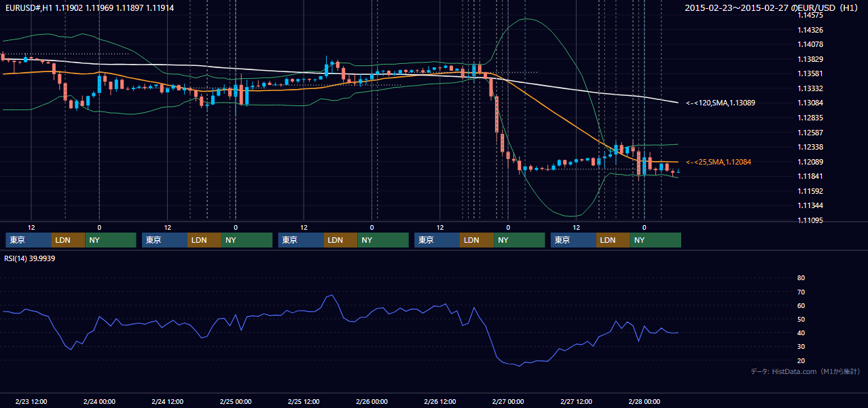Click price axis value 1.12338

tap(810, 147)
